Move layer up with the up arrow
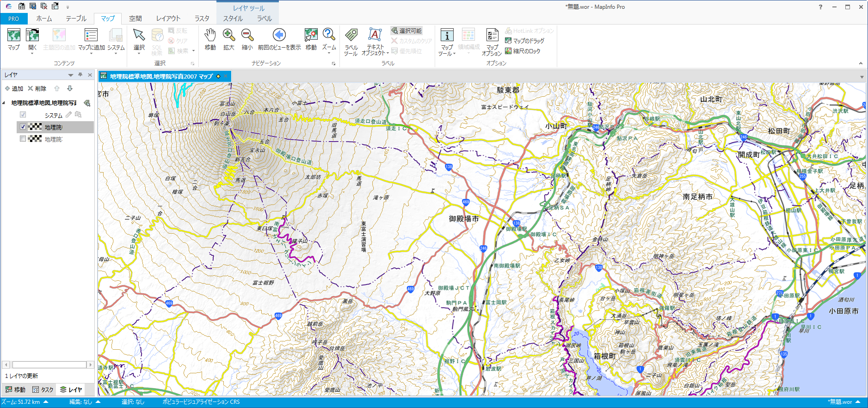This screenshot has height=408, width=868. tap(57, 88)
